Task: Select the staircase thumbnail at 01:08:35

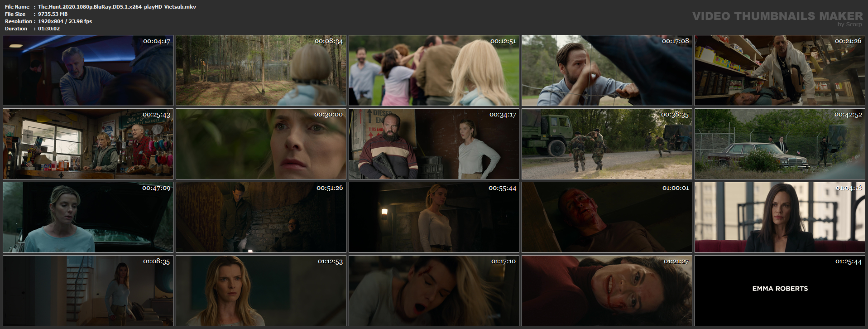Action: (88, 291)
